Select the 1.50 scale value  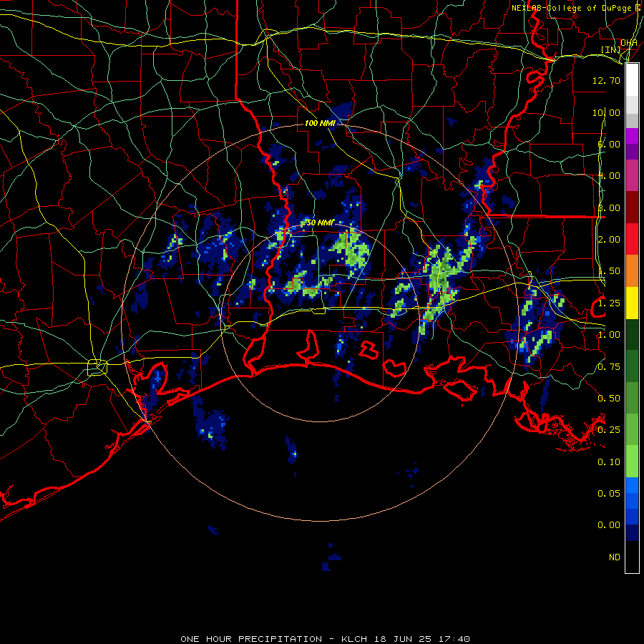(609, 271)
